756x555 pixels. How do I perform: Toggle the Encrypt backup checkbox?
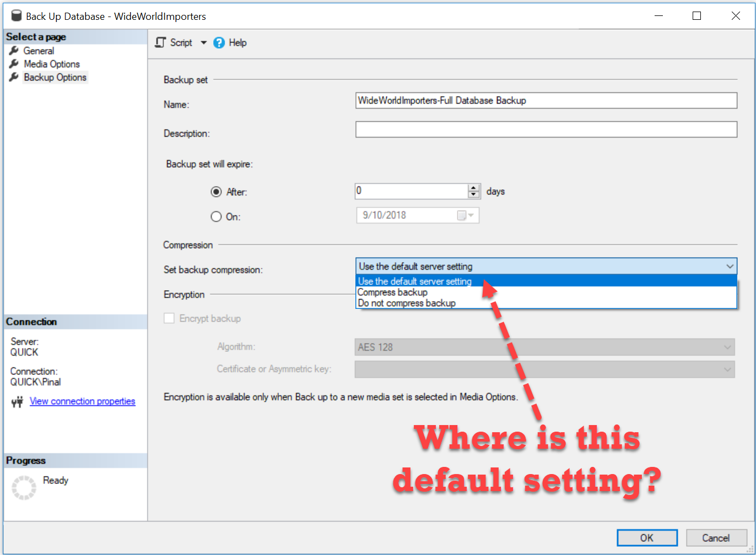(x=169, y=318)
